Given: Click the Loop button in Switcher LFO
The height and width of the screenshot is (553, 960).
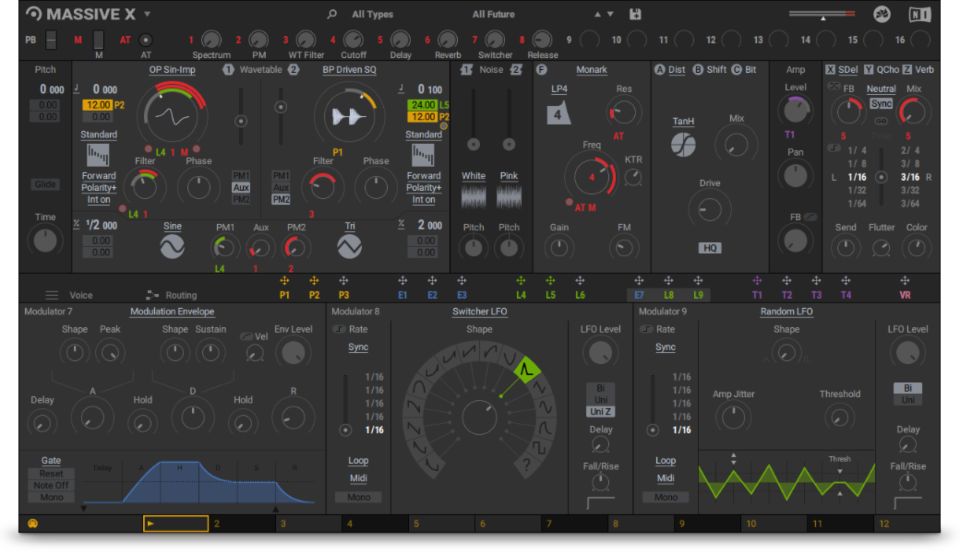Looking at the screenshot, I should 358,462.
